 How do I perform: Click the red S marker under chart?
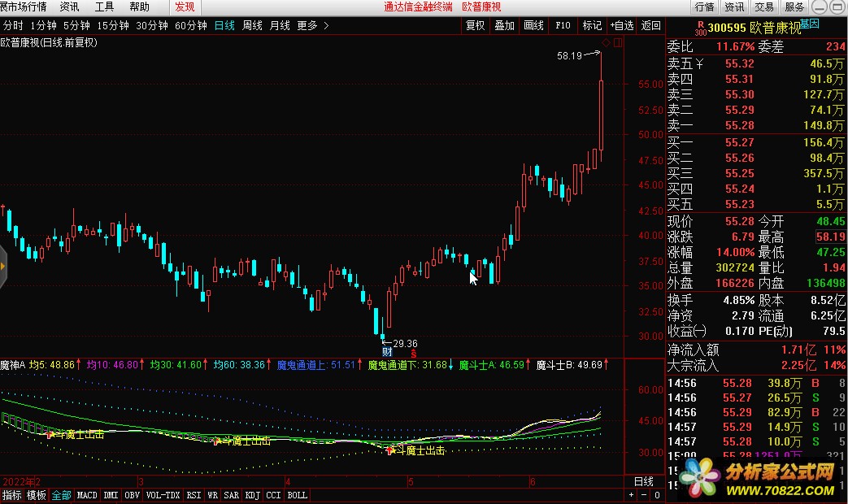point(413,354)
